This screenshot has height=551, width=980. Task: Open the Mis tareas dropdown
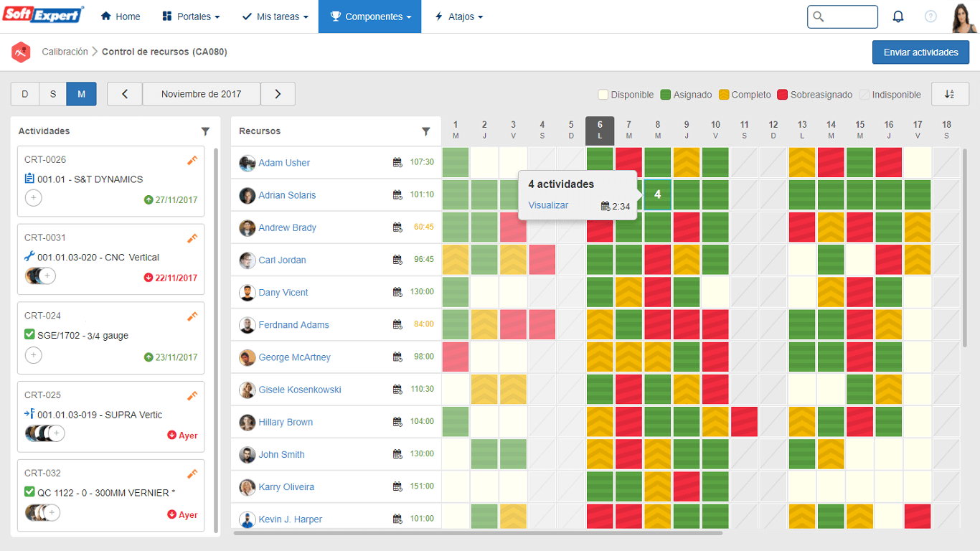pos(275,17)
